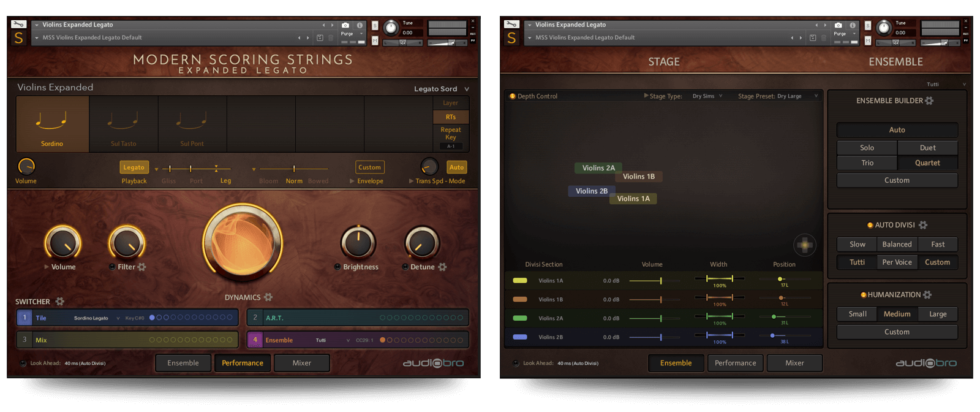This screenshot has width=980, height=412.
Task: Click the Violins 1A volume slider
Action: coord(660,281)
